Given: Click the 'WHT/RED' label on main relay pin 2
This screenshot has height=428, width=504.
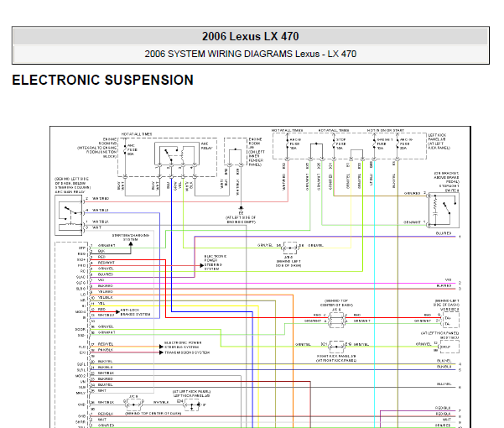Looking at the screenshot, I should coord(101,199).
